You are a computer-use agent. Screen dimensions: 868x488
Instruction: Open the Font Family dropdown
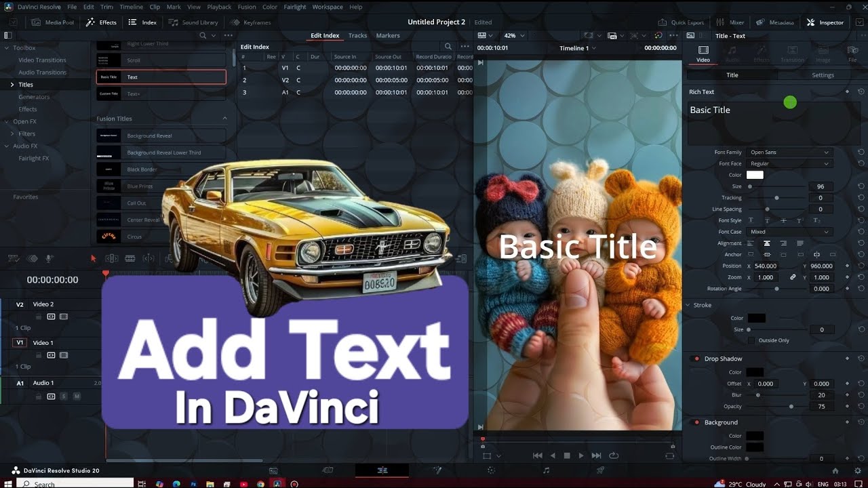pos(789,152)
